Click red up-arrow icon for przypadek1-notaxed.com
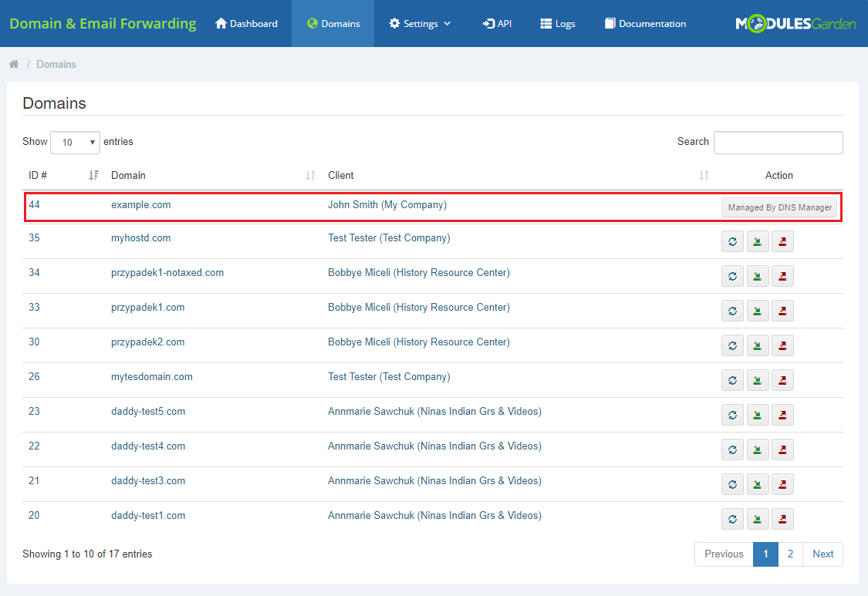This screenshot has height=596, width=868. click(782, 276)
